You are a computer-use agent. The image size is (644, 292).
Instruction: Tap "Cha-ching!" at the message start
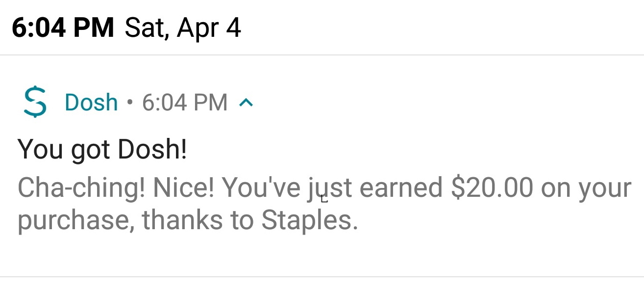click(x=81, y=188)
